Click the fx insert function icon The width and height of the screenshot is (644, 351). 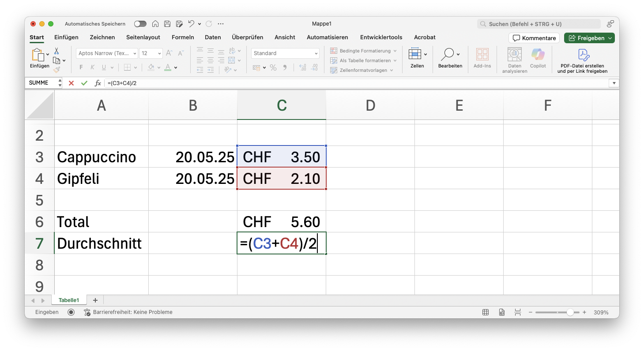point(98,83)
